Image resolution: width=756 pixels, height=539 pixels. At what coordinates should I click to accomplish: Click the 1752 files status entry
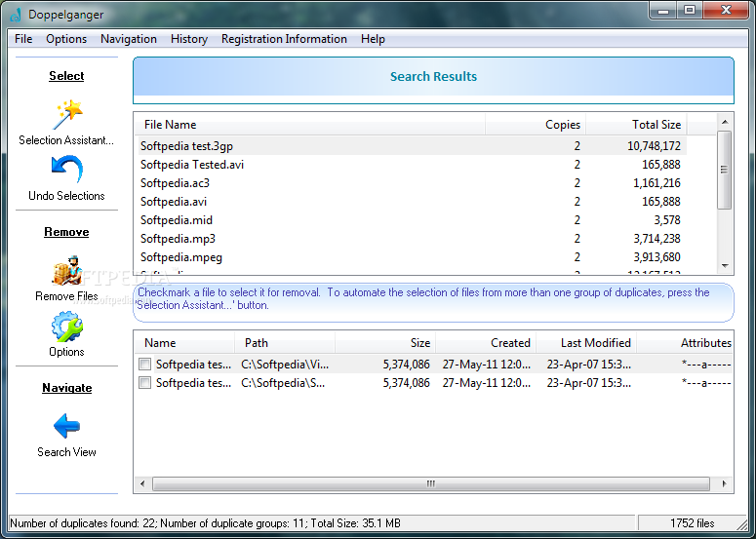(x=693, y=523)
